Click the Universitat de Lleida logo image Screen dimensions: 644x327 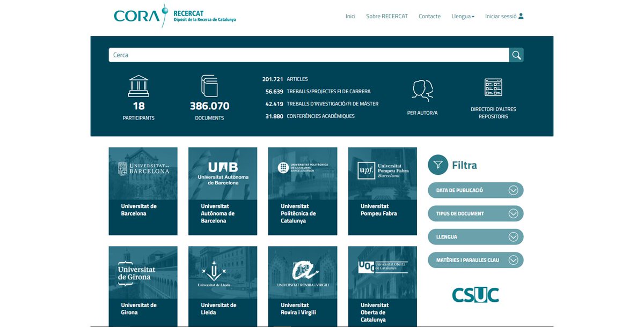(223, 272)
